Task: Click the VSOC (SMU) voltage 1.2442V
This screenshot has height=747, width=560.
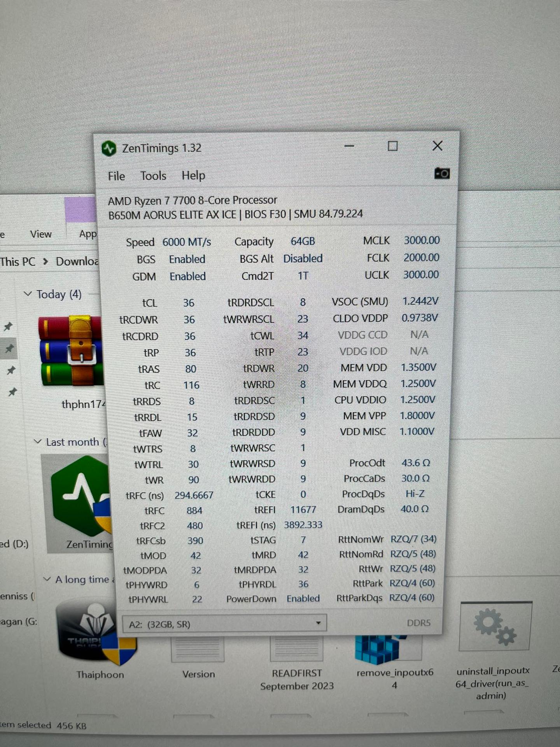Action: click(x=420, y=301)
